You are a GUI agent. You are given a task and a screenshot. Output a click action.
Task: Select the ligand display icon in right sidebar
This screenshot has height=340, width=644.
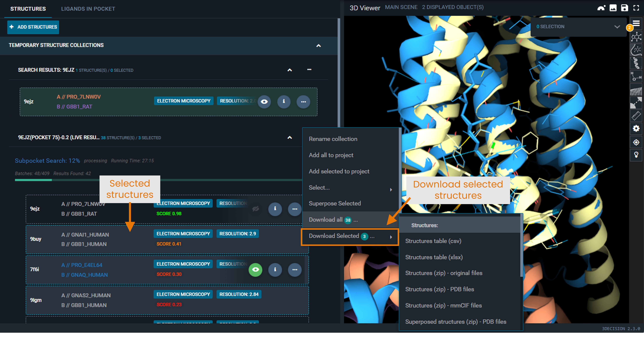[636, 37]
